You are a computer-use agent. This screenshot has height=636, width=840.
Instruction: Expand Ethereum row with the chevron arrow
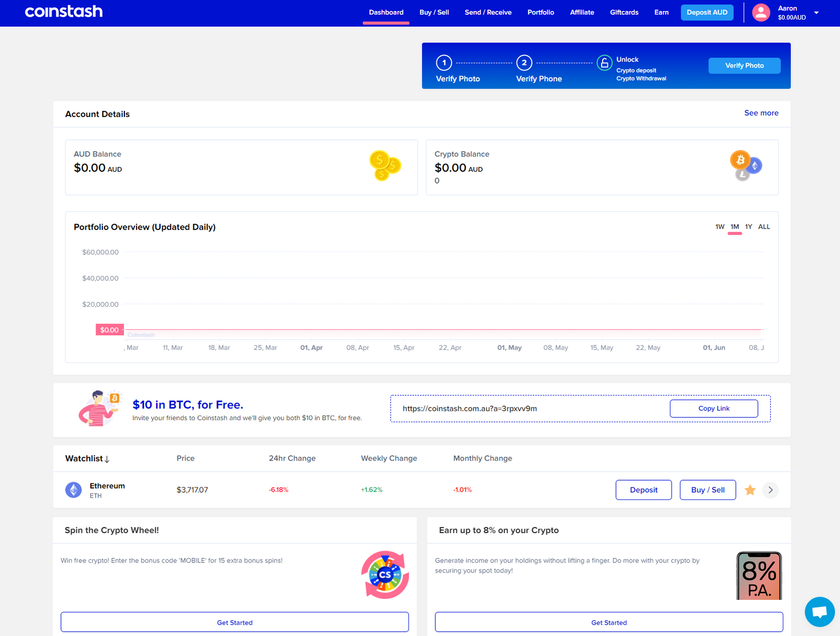pyautogui.click(x=770, y=490)
